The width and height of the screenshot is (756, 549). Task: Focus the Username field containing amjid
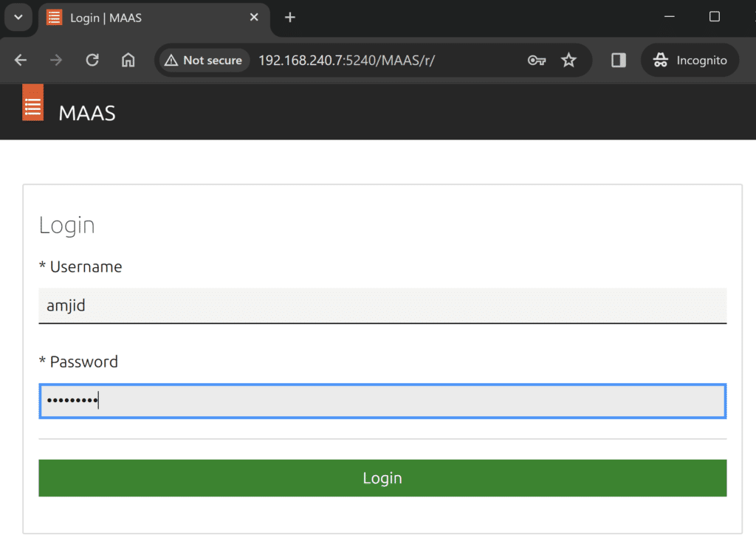pyautogui.click(x=382, y=305)
